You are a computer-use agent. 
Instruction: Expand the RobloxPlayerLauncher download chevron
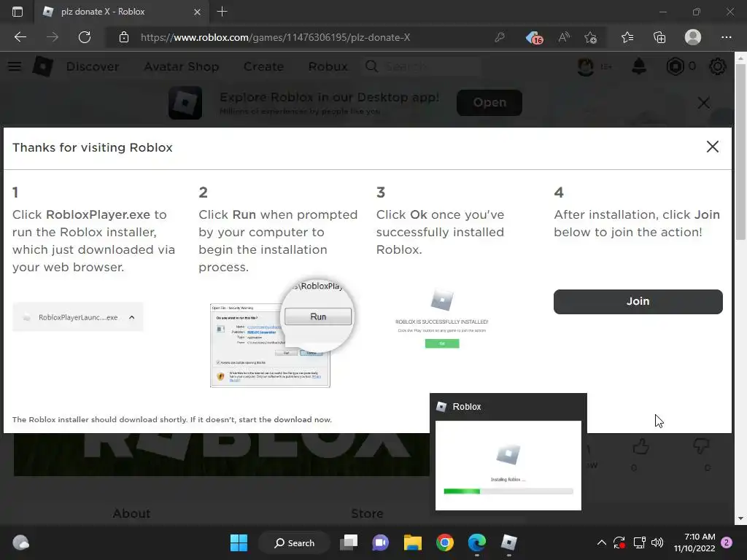click(132, 317)
